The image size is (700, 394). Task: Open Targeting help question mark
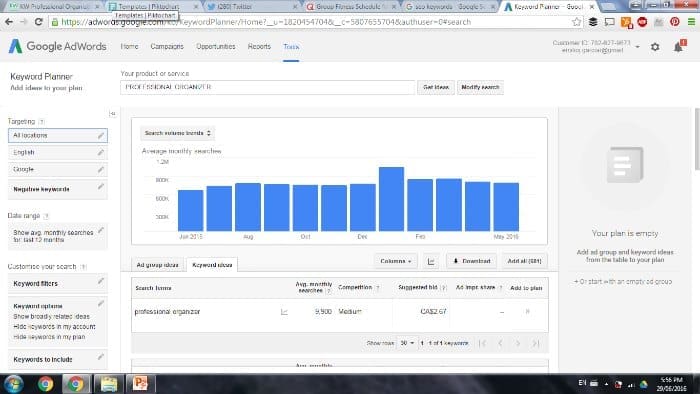[x=42, y=122]
